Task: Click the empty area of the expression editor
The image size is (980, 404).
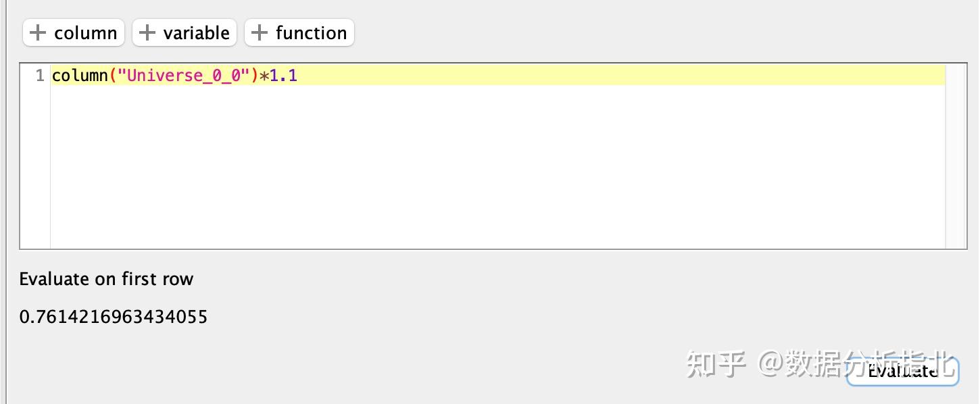Action: (497, 166)
